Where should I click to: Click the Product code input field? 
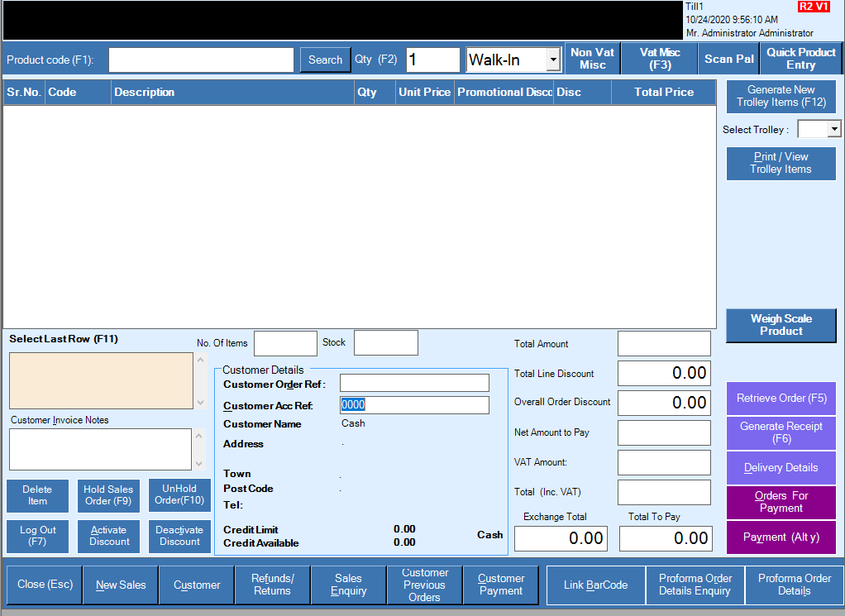tap(201, 60)
